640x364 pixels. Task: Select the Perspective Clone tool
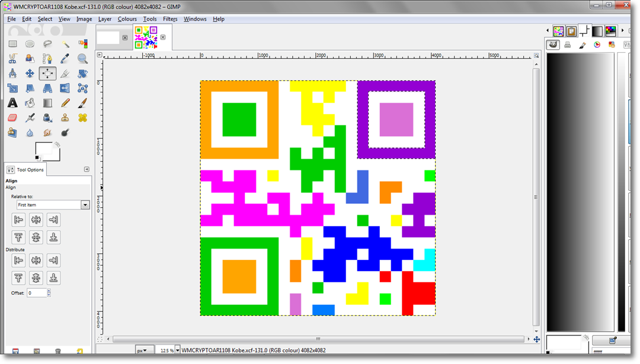pos(12,133)
